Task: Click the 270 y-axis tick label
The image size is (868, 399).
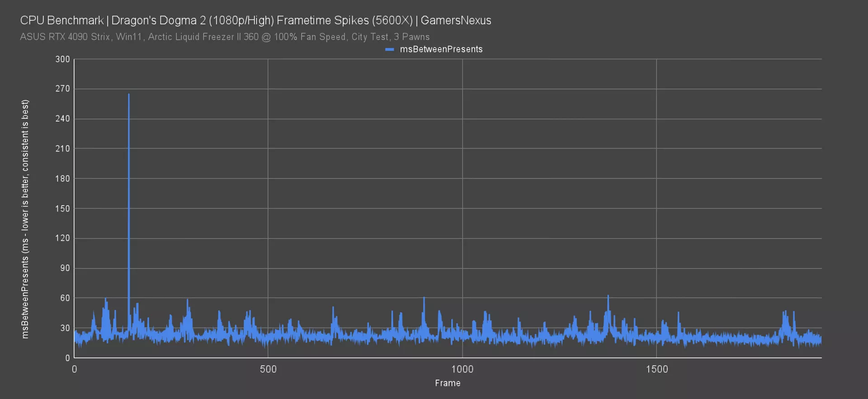Action: point(62,89)
